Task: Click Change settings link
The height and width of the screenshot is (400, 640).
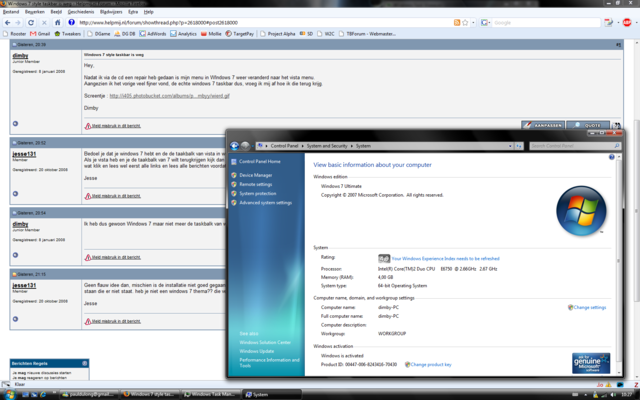Action: tap(589, 307)
